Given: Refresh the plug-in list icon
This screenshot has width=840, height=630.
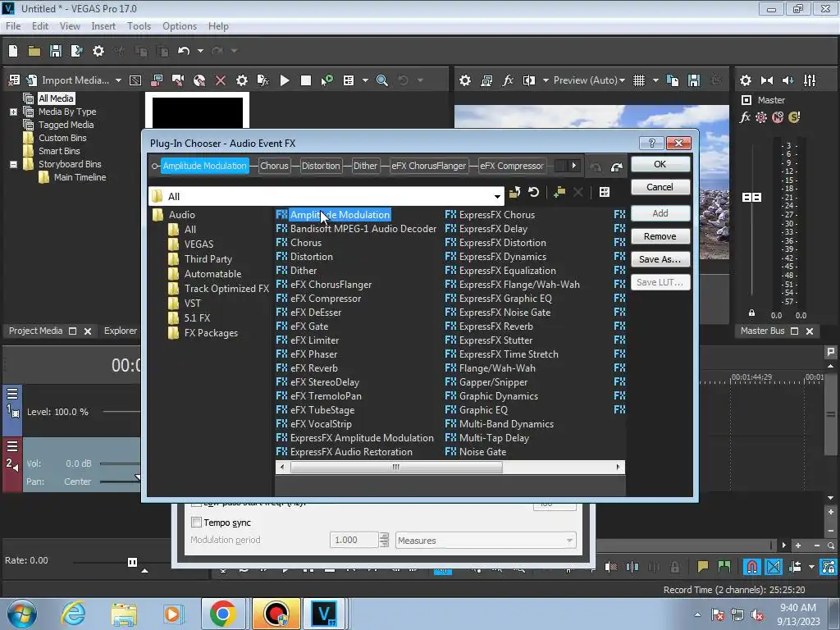Looking at the screenshot, I should pos(533,192).
